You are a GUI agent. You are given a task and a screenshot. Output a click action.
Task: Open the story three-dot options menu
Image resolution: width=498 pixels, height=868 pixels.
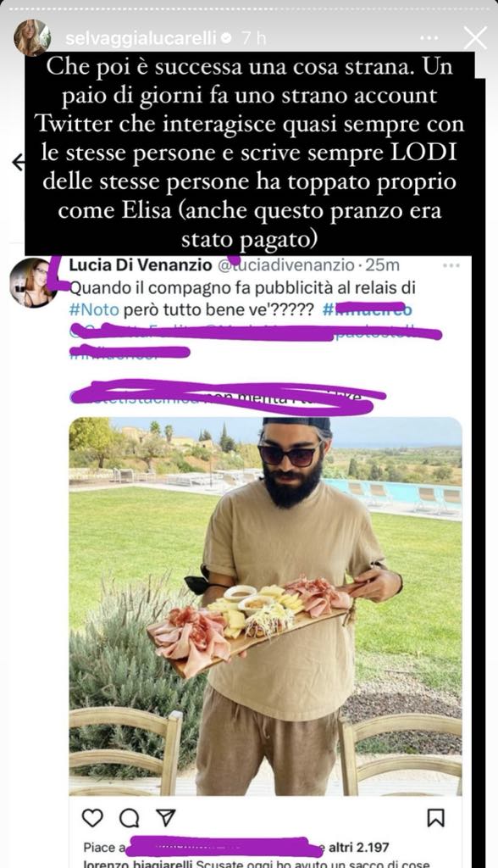pos(429,38)
